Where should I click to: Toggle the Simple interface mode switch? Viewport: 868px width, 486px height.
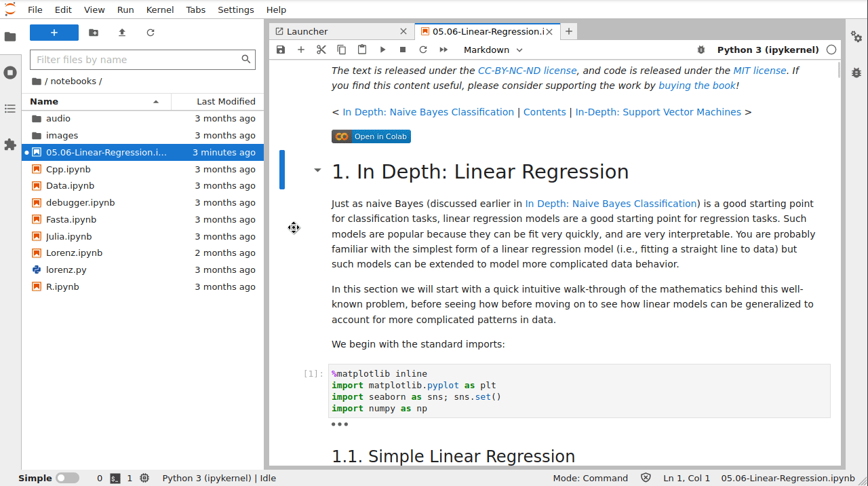pyautogui.click(x=67, y=478)
